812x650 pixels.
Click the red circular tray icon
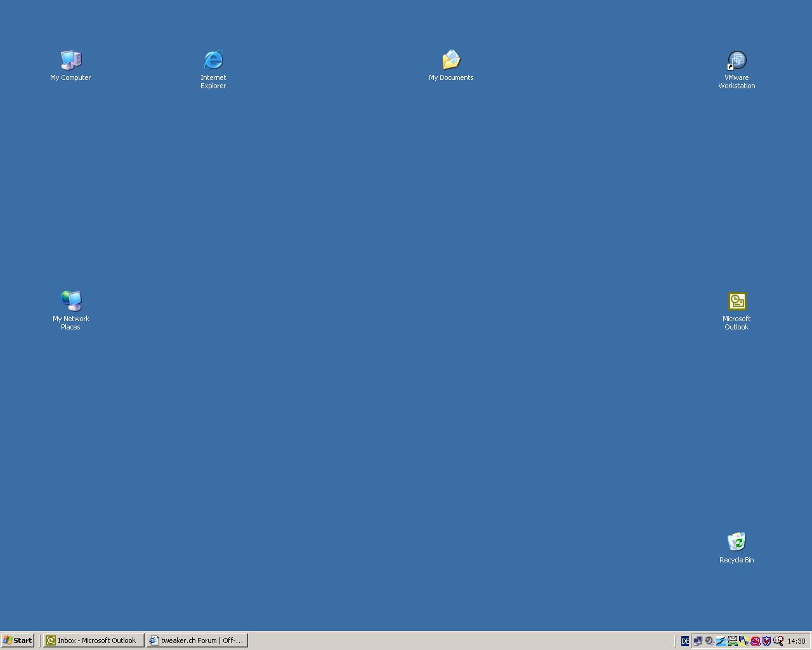pyautogui.click(x=755, y=641)
